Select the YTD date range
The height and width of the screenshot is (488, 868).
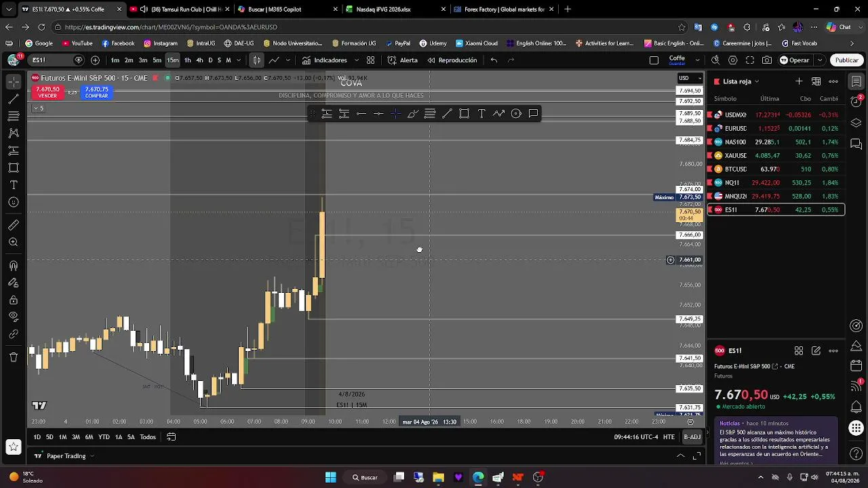coord(104,437)
